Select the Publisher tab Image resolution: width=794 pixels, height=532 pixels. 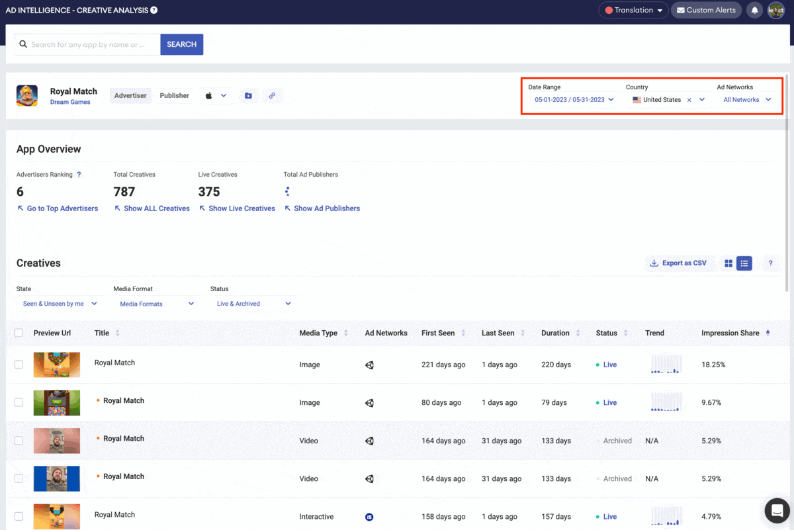pos(175,96)
